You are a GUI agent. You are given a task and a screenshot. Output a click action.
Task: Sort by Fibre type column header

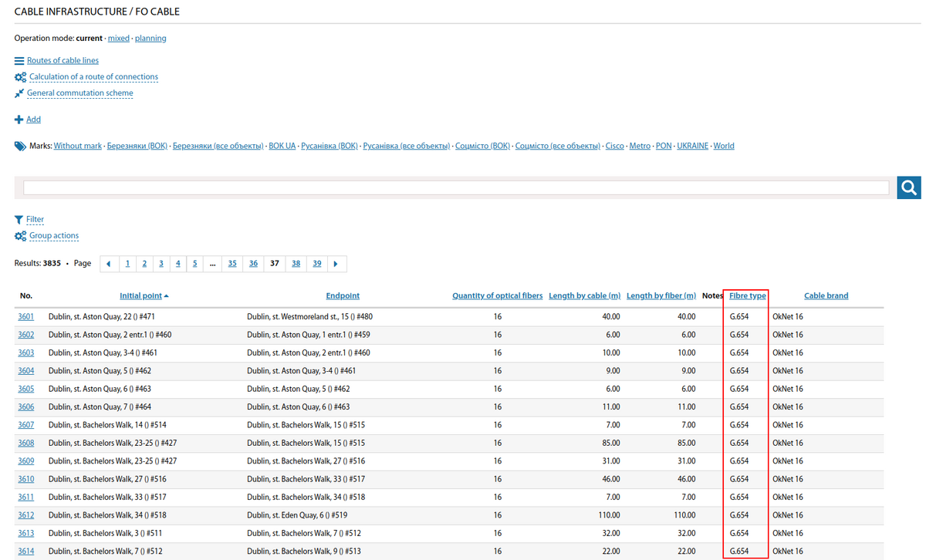[747, 296]
